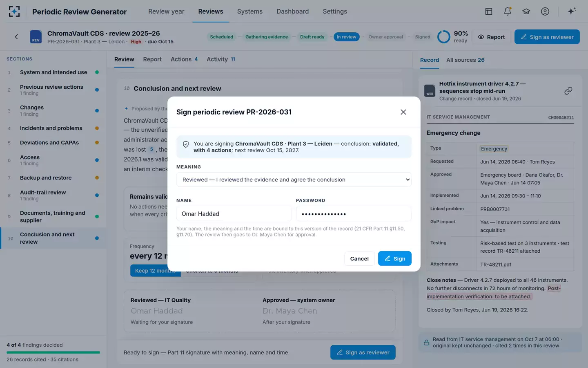Image resolution: width=588 pixels, height=368 pixels.
Task: Open the Review year menu
Action: point(166,11)
